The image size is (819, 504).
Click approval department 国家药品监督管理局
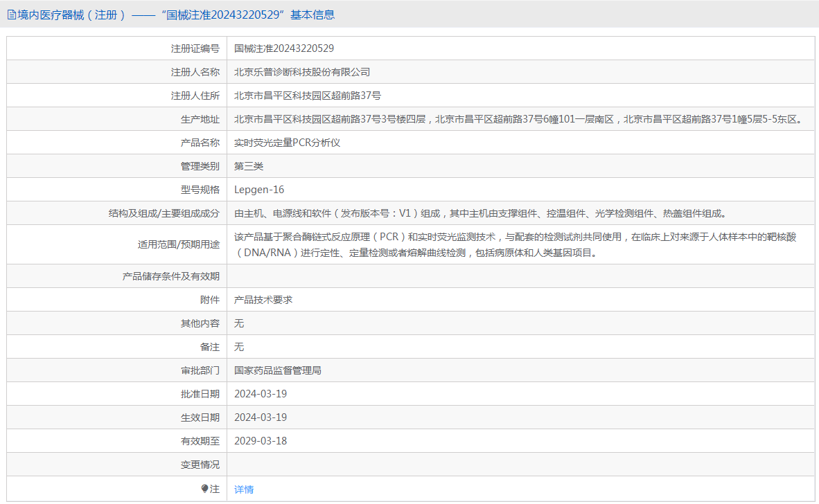(x=278, y=370)
